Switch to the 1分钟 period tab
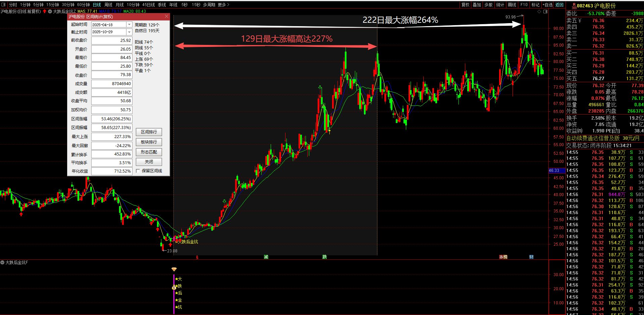Screen dimensions: 644x315 tap(25, 5)
